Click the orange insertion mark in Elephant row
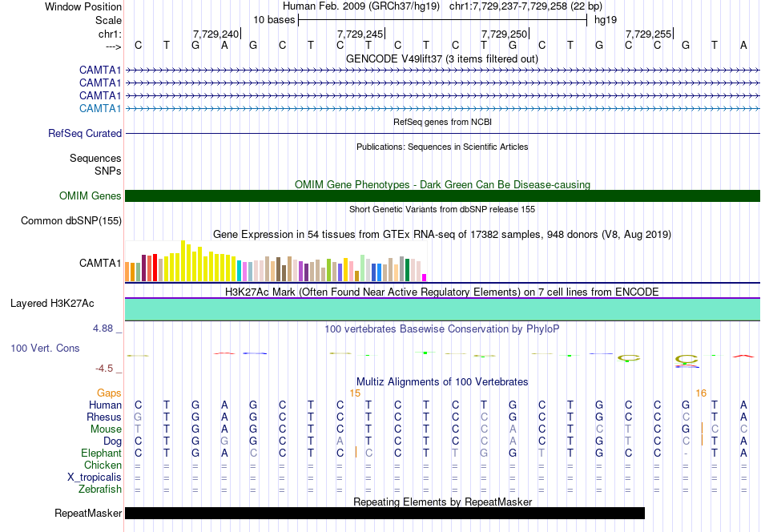Screen dimensions: 761x532 click(x=356, y=452)
